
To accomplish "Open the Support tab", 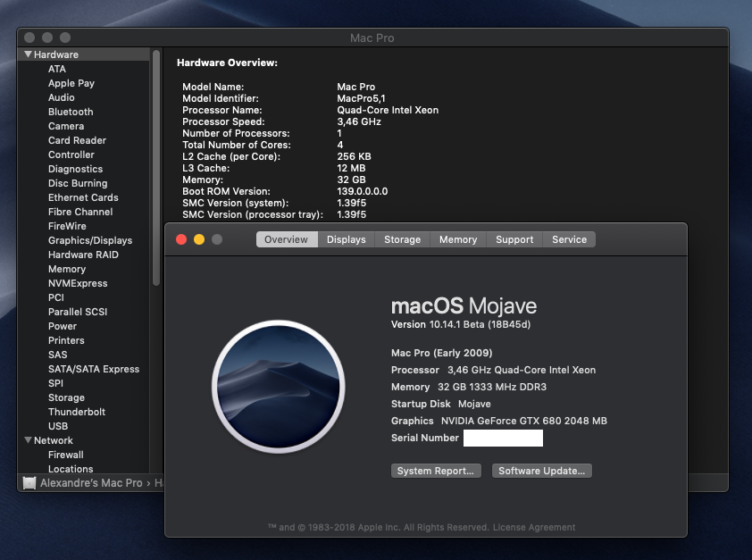I will click(514, 239).
